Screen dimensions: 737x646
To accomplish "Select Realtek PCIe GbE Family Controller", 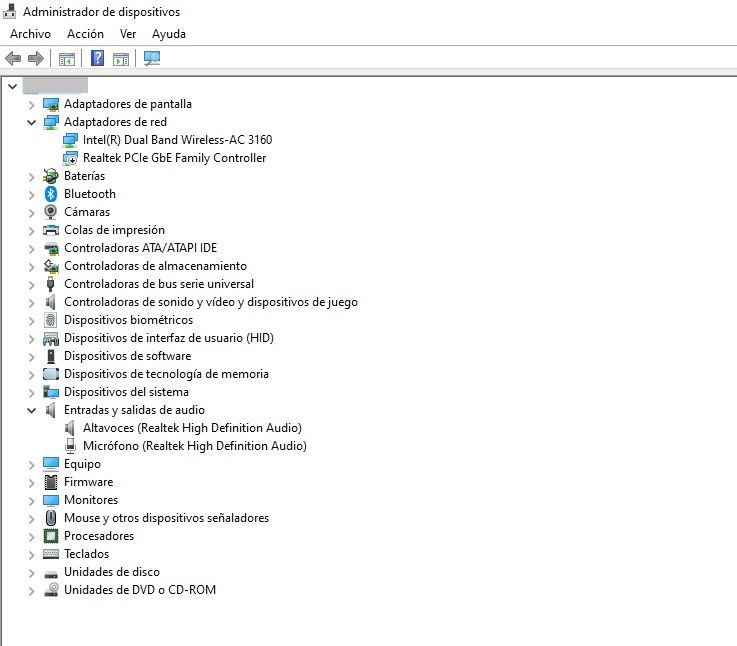I will point(174,158).
